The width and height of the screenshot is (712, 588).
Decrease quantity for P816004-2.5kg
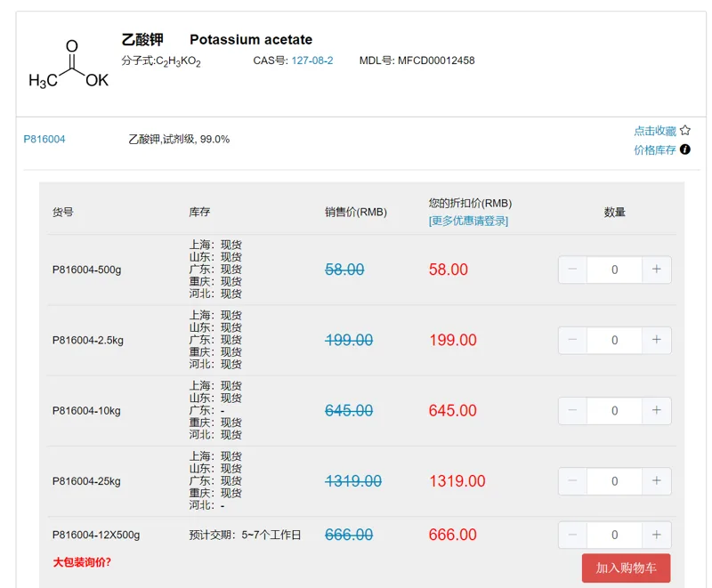tap(572, 340)
